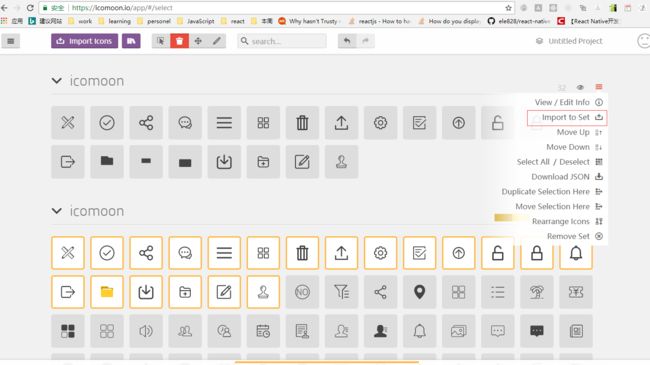This screenshot has width=650, height=365.
Task: Select the share icon in first set
Action: tap(146, 122)
